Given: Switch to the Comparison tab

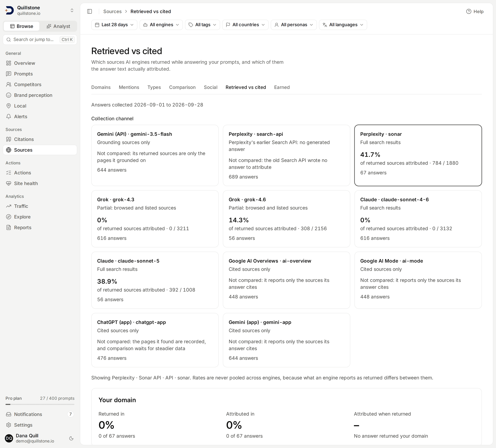Looking at the screenshot, I should (182, 87).
